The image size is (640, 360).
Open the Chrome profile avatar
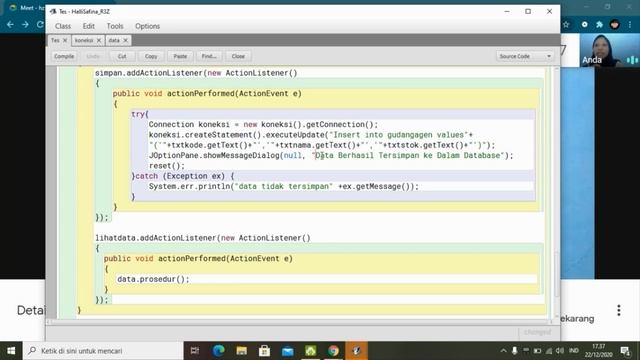pyautogui.click(x=615, y=24)
